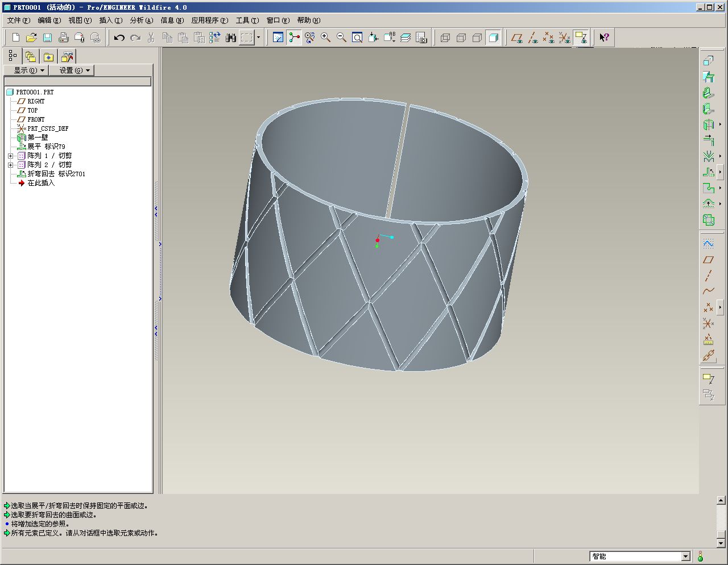
Task: Switch to hidden line display mode
Action: (461, 38)
